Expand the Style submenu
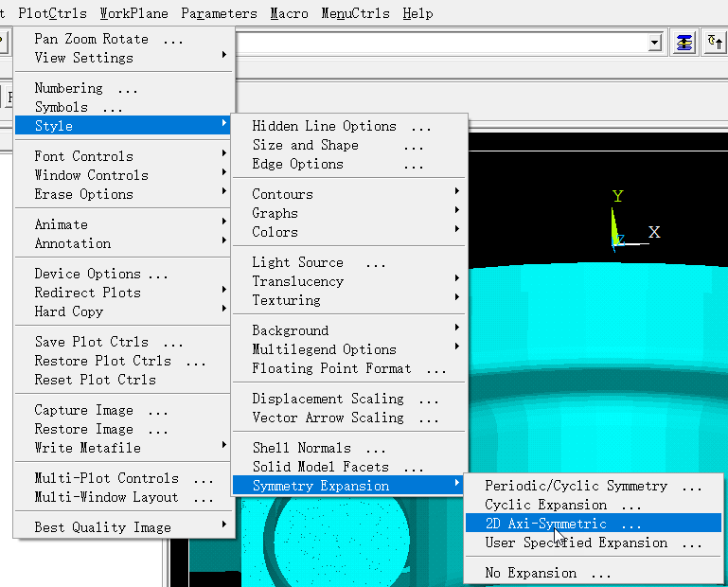Screen dimensions: 728x587 123,125
